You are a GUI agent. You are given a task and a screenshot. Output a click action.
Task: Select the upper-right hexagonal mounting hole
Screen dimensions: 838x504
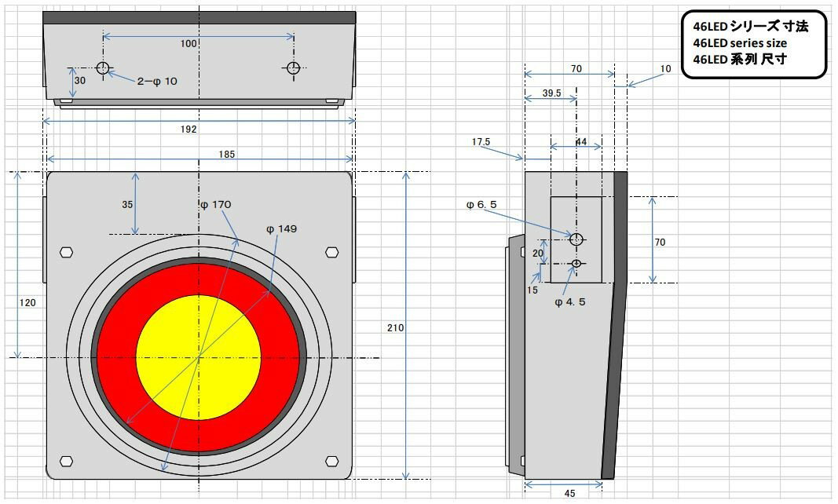(332, 253)
